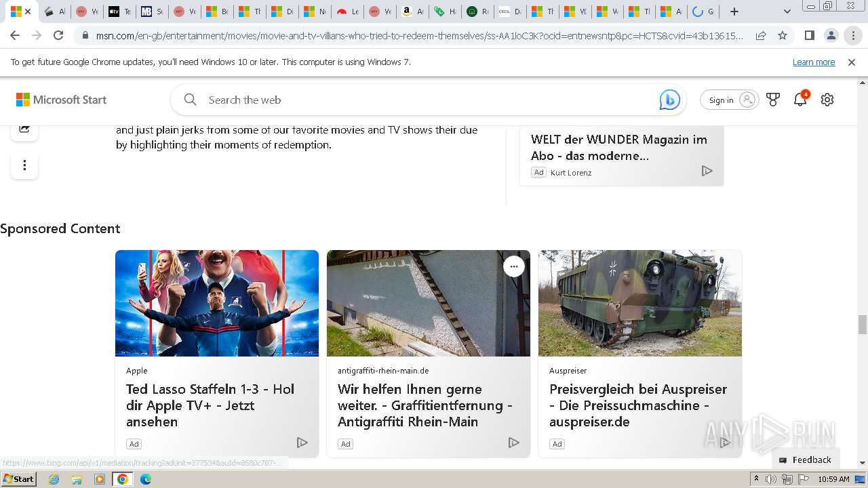Click the article share icon

point(24,129)
